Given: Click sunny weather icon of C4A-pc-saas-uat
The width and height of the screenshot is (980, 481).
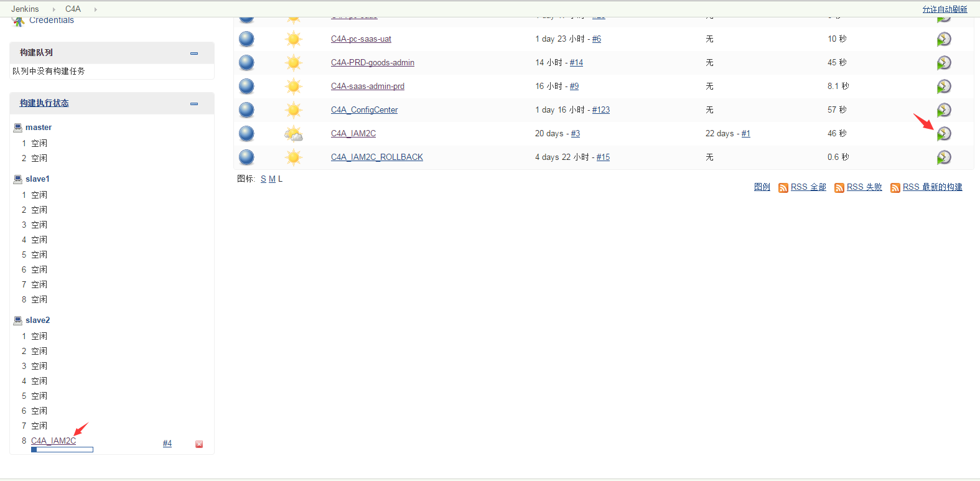Looking at the screenshot, I should 294,39.
